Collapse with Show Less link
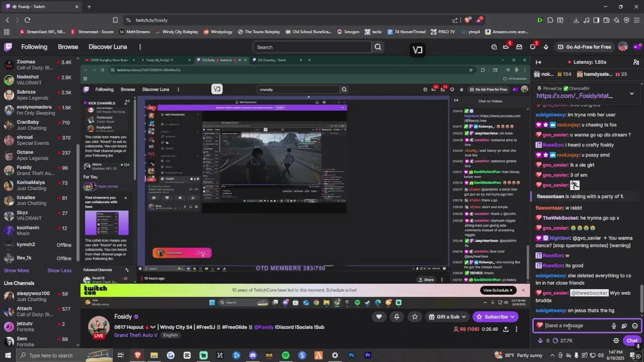Screen dimensions: 644x362 tap(59, 270)
